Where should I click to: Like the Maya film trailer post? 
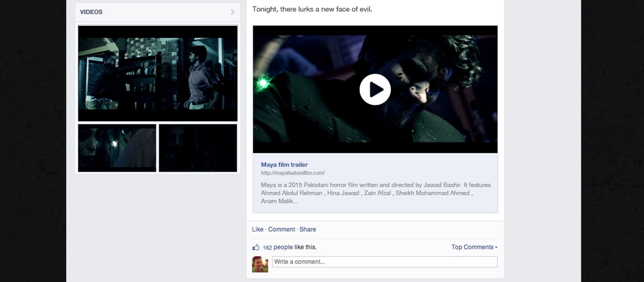[257, 229]
